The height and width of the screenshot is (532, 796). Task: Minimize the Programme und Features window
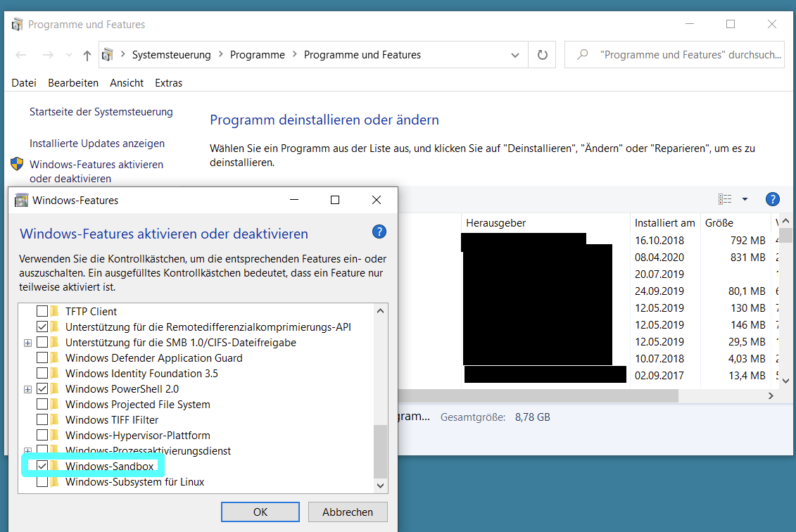pyautogui.click(x=690, y=24)
